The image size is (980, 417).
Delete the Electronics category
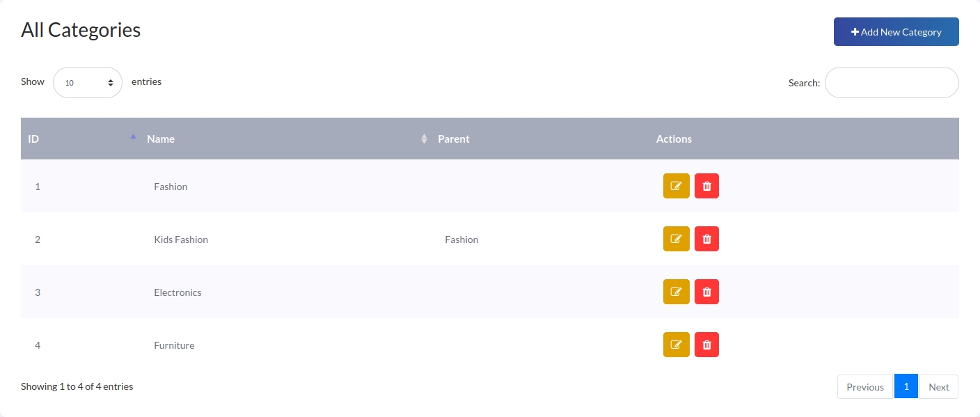tap(706, 292)
